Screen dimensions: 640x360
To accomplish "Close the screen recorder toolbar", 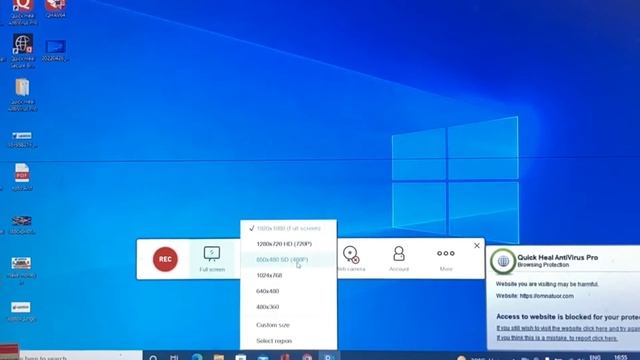I will (x=477, y=245).
